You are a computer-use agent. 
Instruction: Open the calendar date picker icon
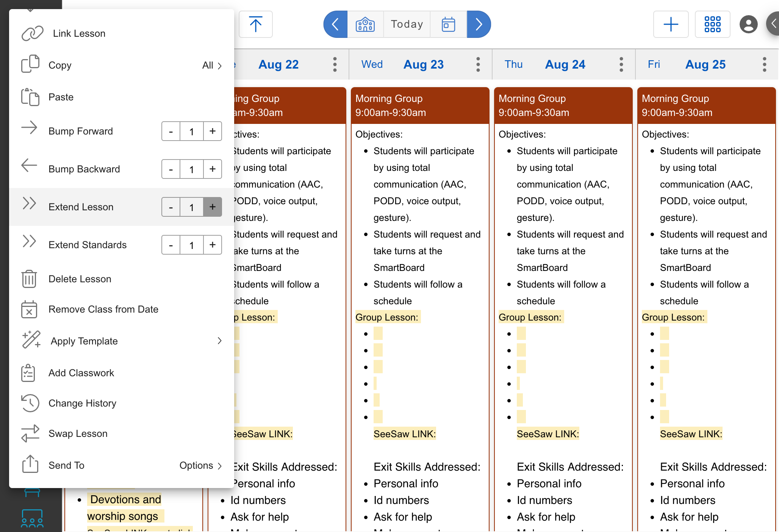pos(448,24)
